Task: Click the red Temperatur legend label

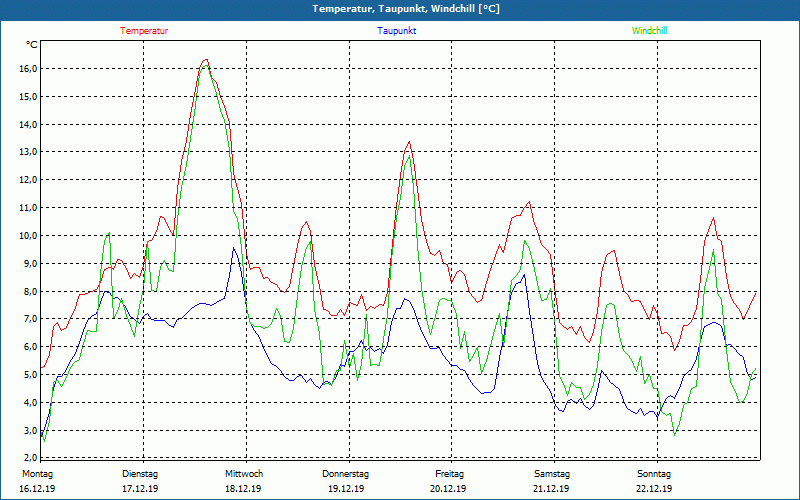Action: 144,31
